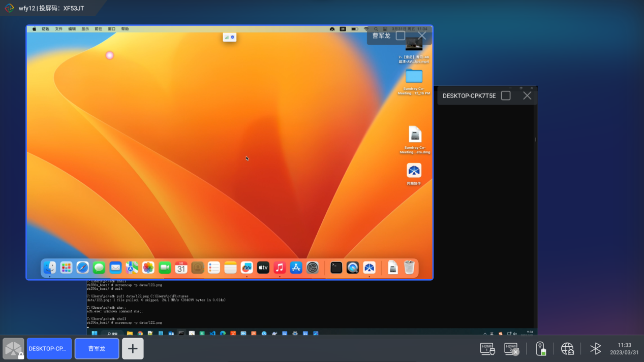Switch to the DESKTOP-CP... tab in the bottom bar
This screenshot has width=644, height=362.
point(49,349)
